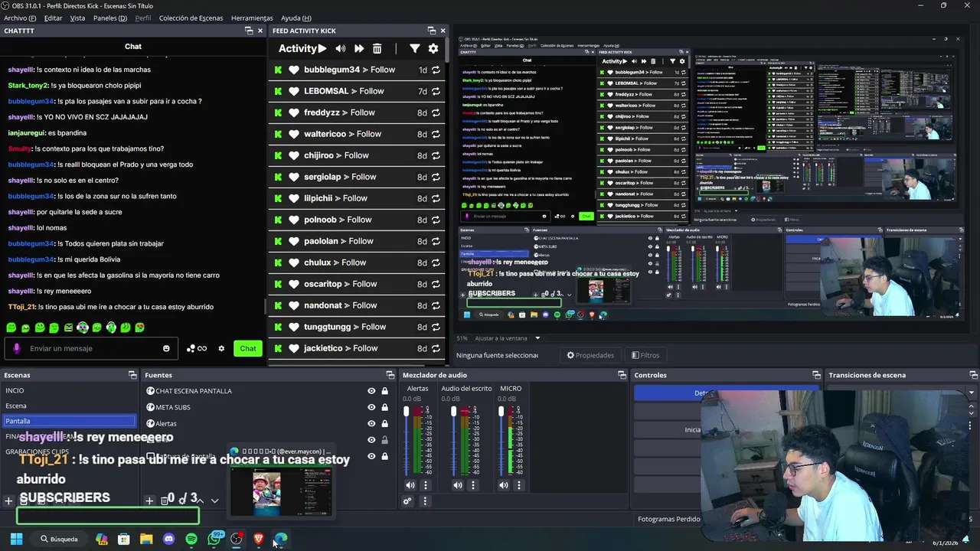Image resolution: width=980 pixels, height=551 pixels.
Task: Select INCIO scene
Action: (x=69, y=391)
